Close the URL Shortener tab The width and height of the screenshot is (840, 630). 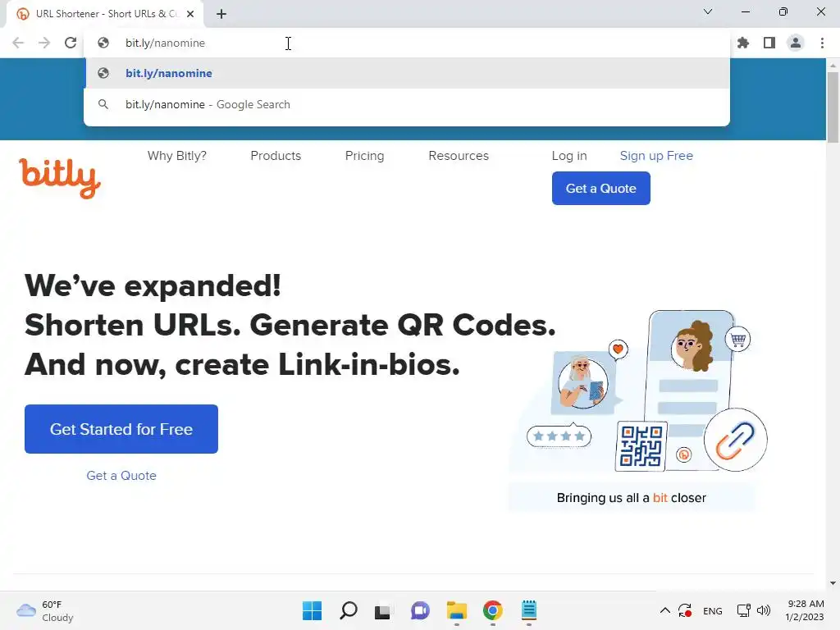click(190, 14)
